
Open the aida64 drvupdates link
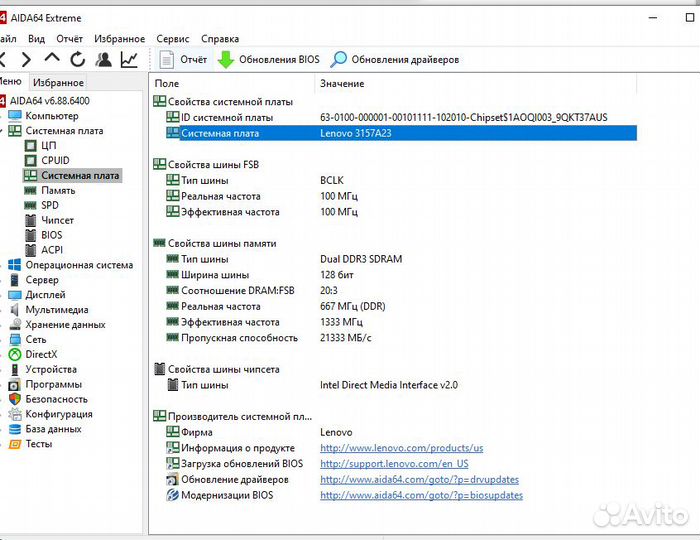coord(419,480)
